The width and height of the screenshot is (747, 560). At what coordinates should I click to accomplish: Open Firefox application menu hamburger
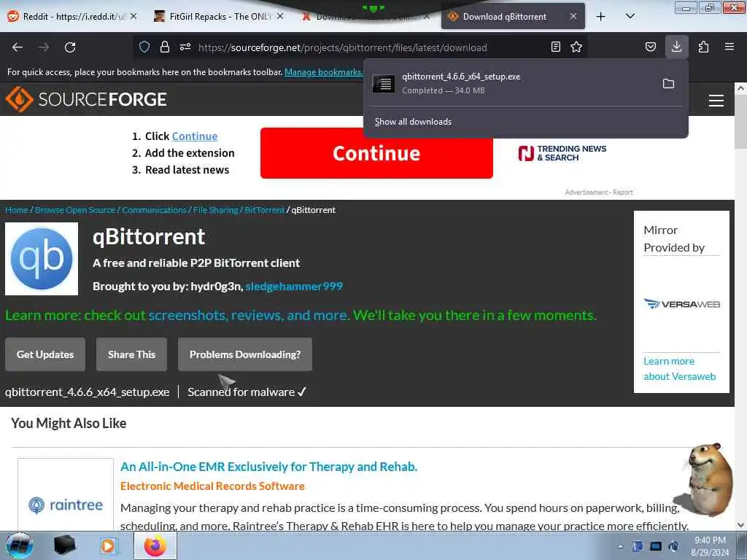point(729,47)
